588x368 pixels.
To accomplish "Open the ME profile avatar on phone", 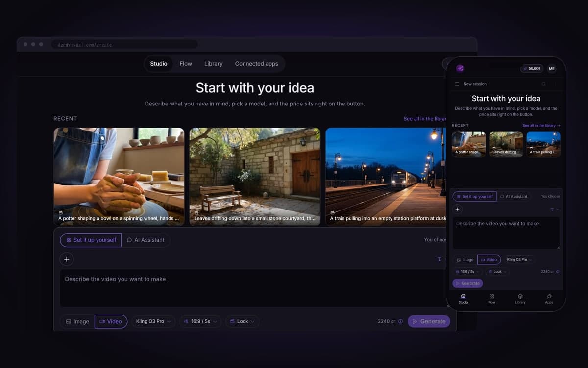I will 552,69.
